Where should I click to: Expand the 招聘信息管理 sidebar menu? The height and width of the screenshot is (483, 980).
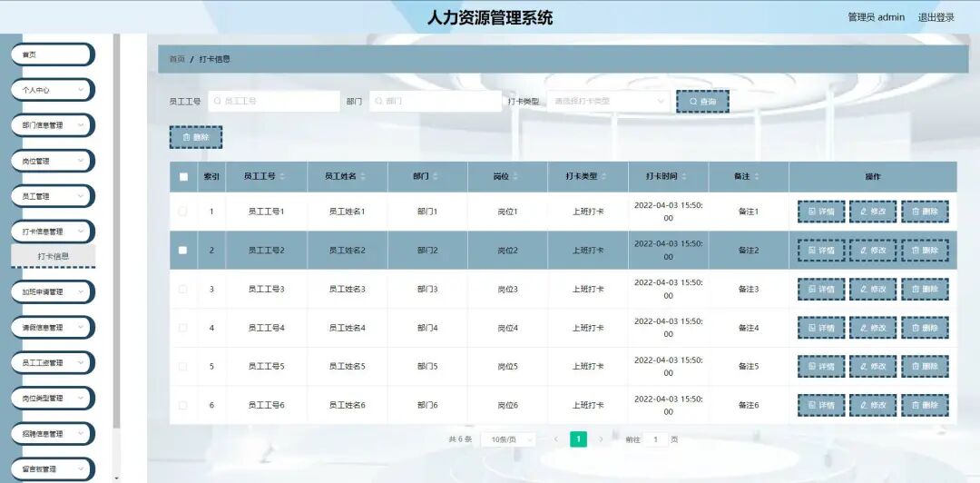53,434
